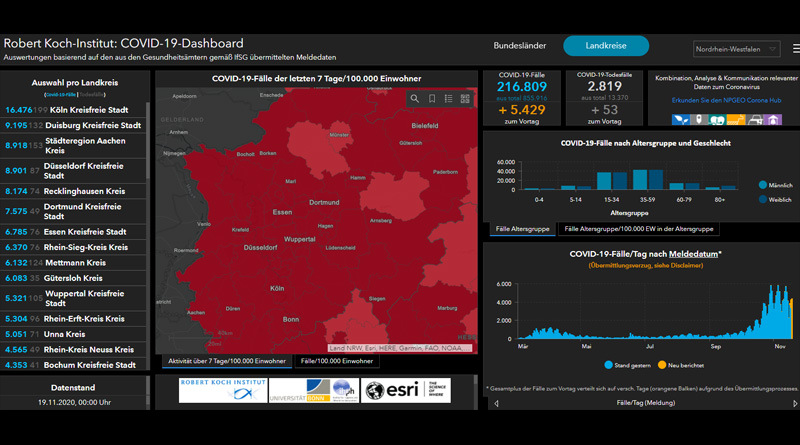Open the map bookmarks icon
The image size is (800, 445).
click(432, 99)
